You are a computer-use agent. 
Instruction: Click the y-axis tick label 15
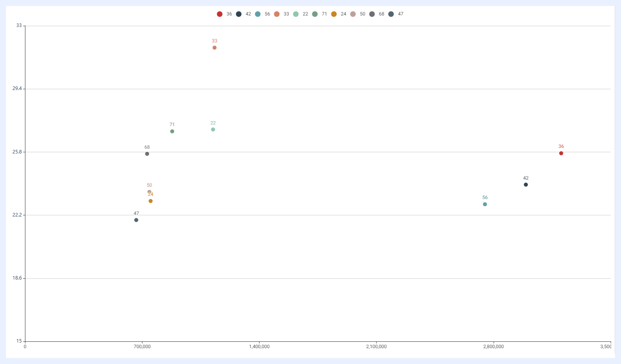point(19,341)
